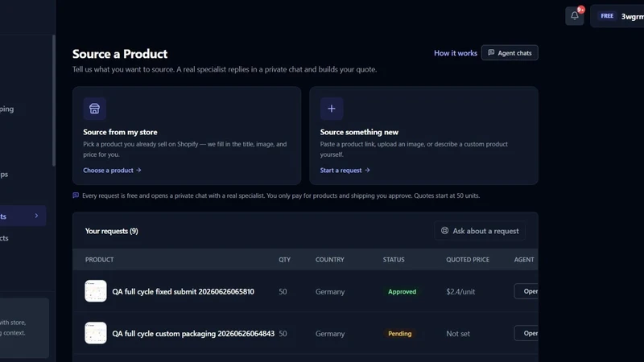Image resolution: width=644 pixels, height=362 pixels.
Task: Click the Source from my store card title
Action: click(120, 132)
